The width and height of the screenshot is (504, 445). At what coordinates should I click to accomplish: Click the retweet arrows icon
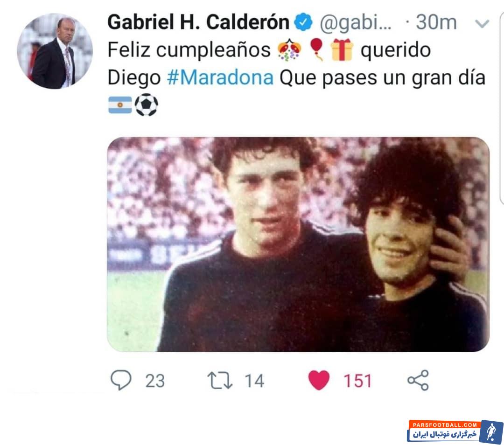pos(220,381)
